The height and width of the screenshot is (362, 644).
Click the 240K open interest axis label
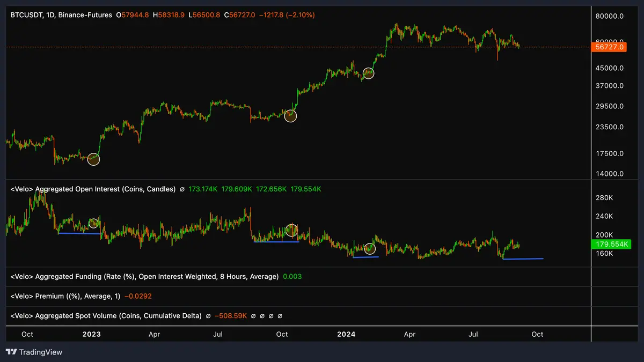604,216
